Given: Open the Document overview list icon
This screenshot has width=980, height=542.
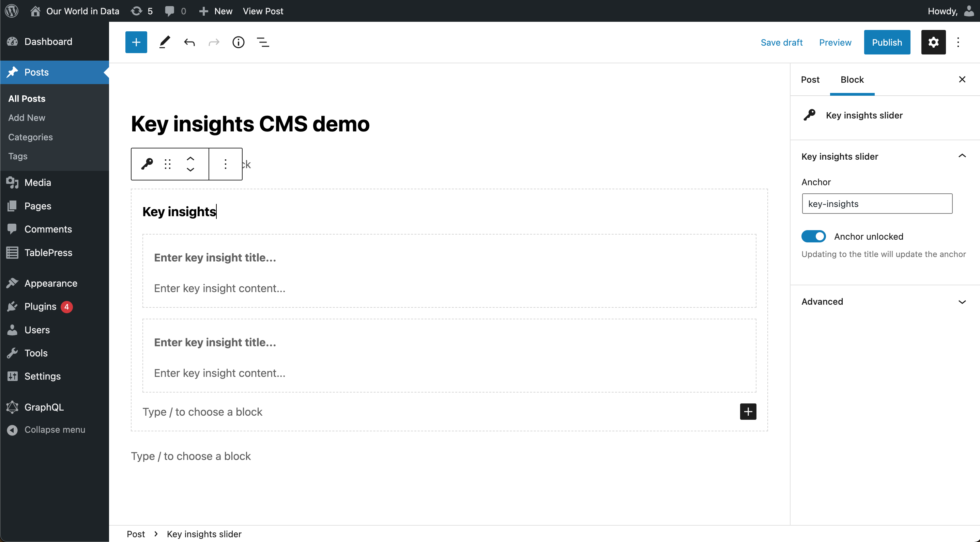Looking at the screenshot, I should coord(262,42).
